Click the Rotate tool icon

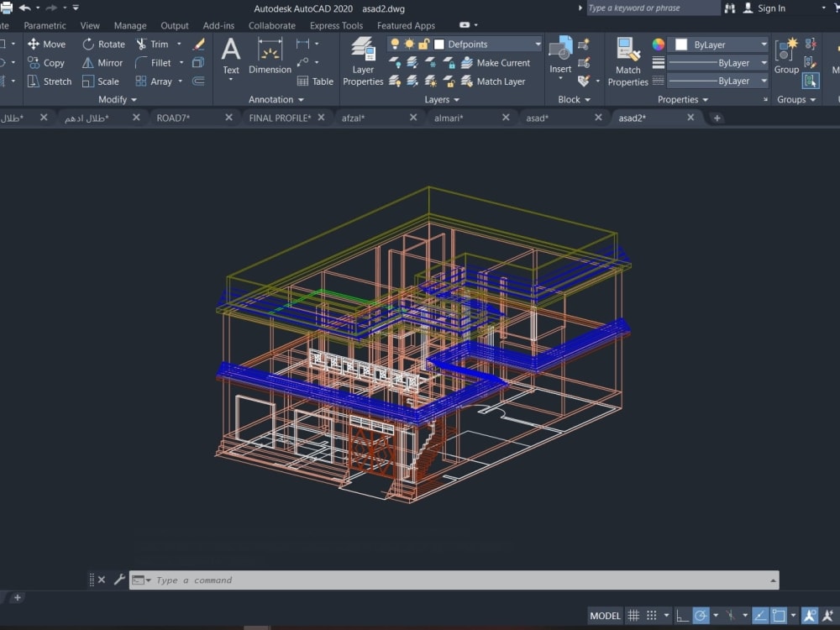click(89, 45)
